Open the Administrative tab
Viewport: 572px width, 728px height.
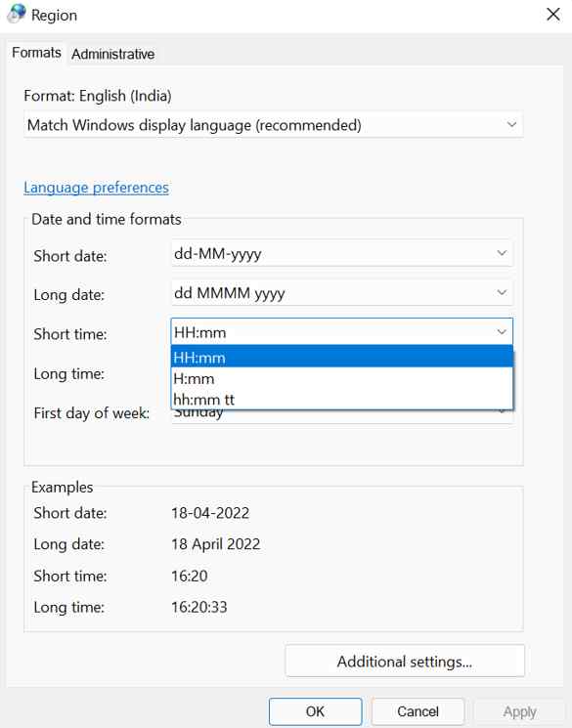[x=112, y=54]
